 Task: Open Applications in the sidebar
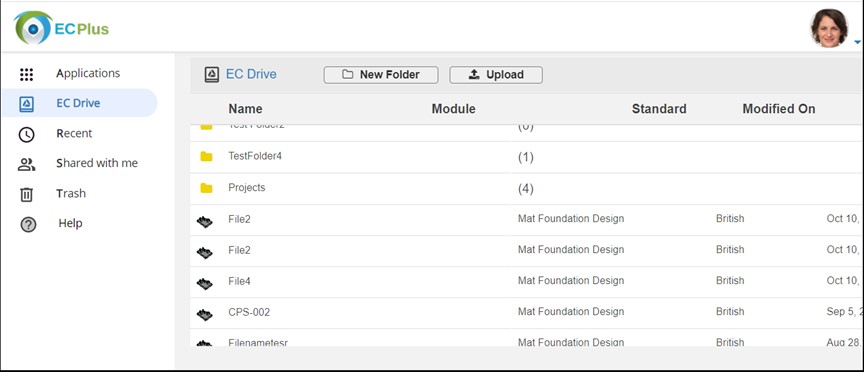[88, 73]
